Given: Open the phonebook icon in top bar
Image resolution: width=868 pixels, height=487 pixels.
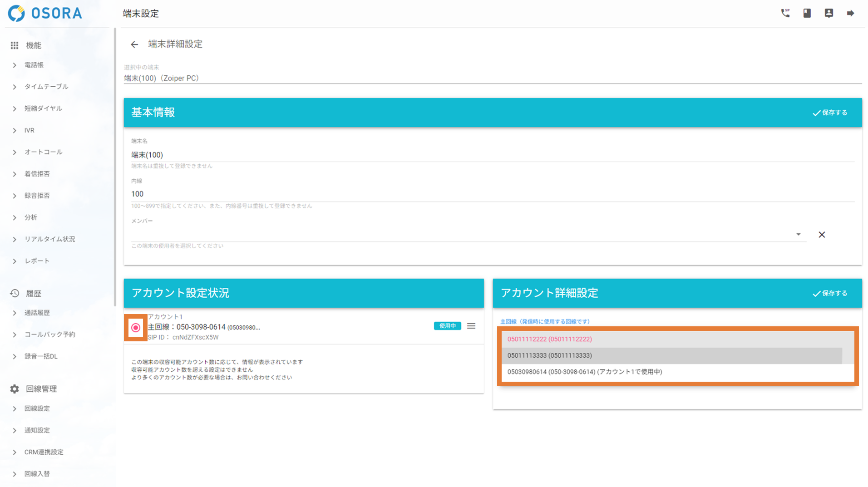Looking at the screenshot, I should (807, 13).
